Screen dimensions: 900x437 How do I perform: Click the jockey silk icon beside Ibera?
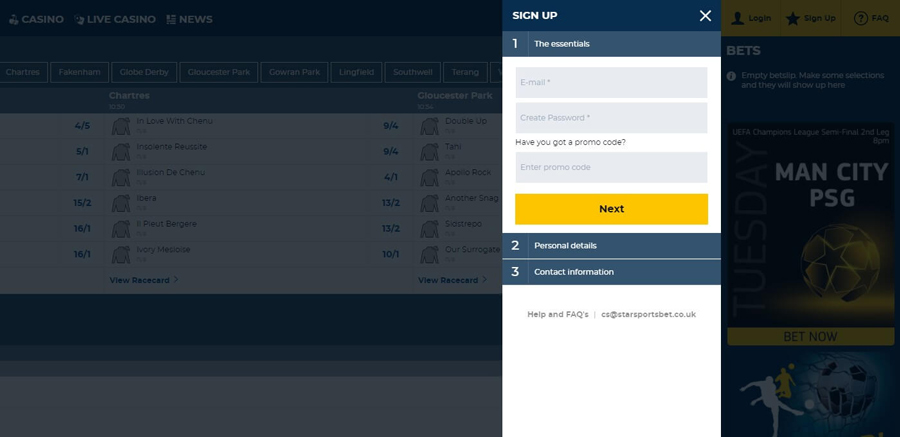click(121, 203)
